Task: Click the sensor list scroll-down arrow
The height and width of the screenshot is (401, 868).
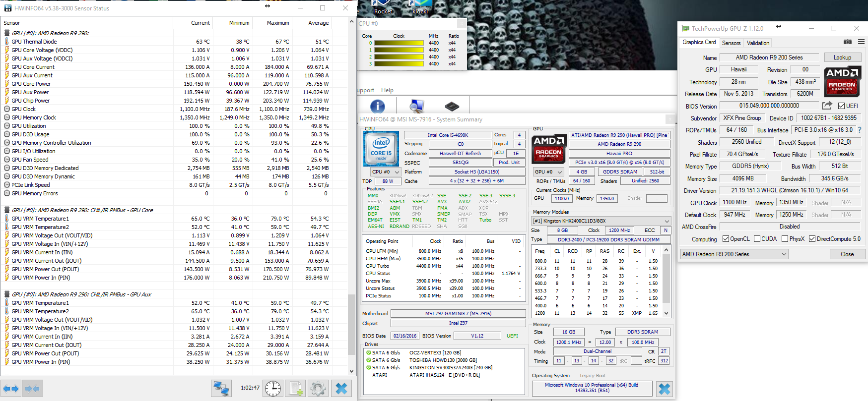Action: click(x=351, y=371)
